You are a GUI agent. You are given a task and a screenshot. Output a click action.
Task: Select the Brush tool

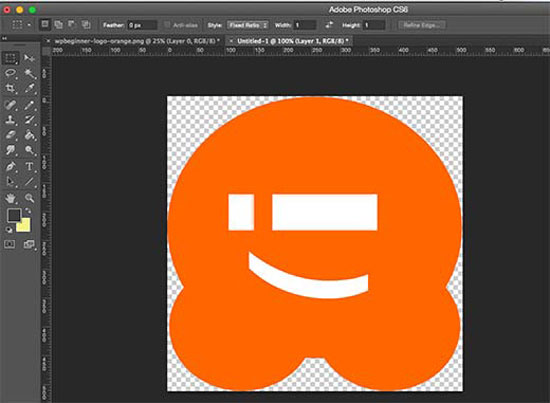click(29, 105)
